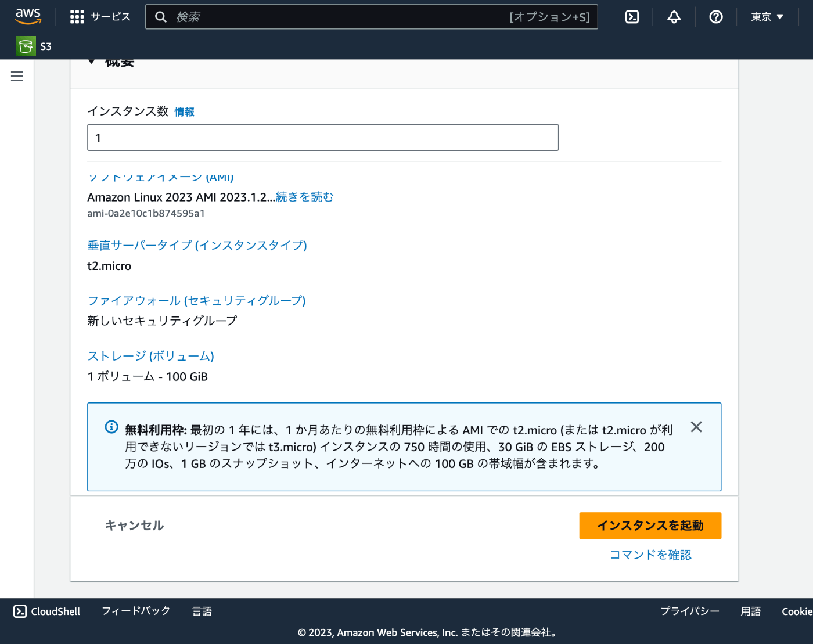Screen dimensions: 813x644
Task: Click the AWS logo home icon
Action: (x=28, y=16)
